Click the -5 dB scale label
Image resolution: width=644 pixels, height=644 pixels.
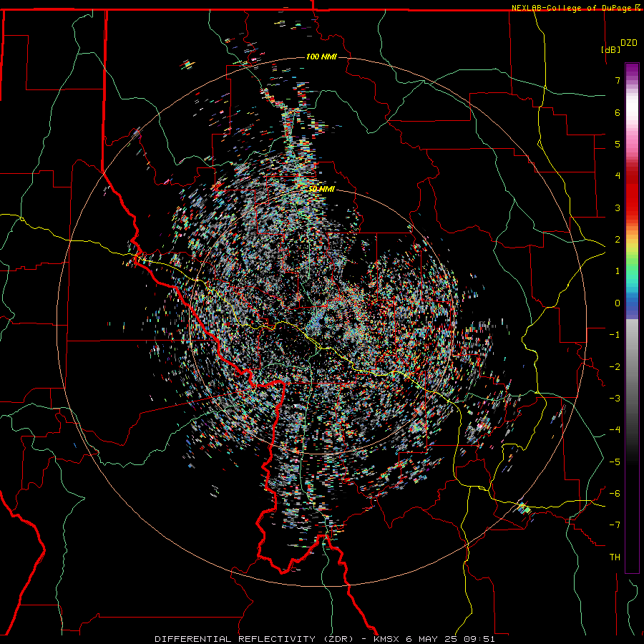coord(615,462)
